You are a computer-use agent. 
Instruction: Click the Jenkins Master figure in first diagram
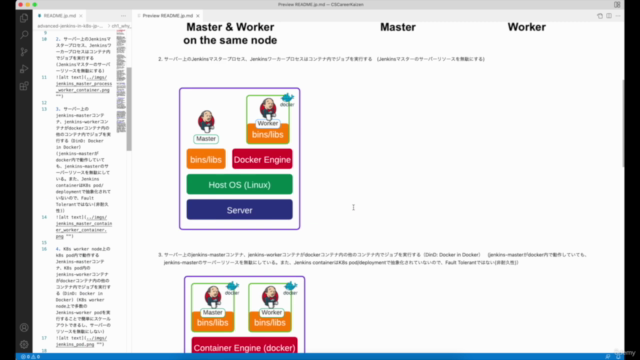(206, 127)
